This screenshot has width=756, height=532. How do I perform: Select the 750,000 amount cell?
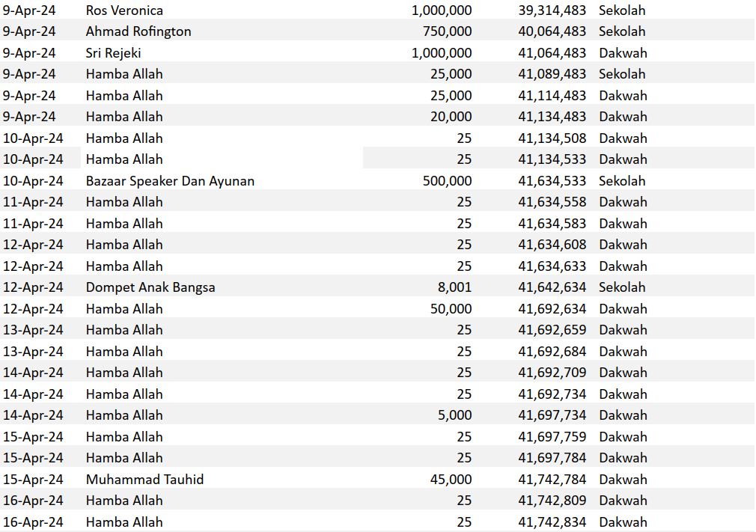point(447,31)
